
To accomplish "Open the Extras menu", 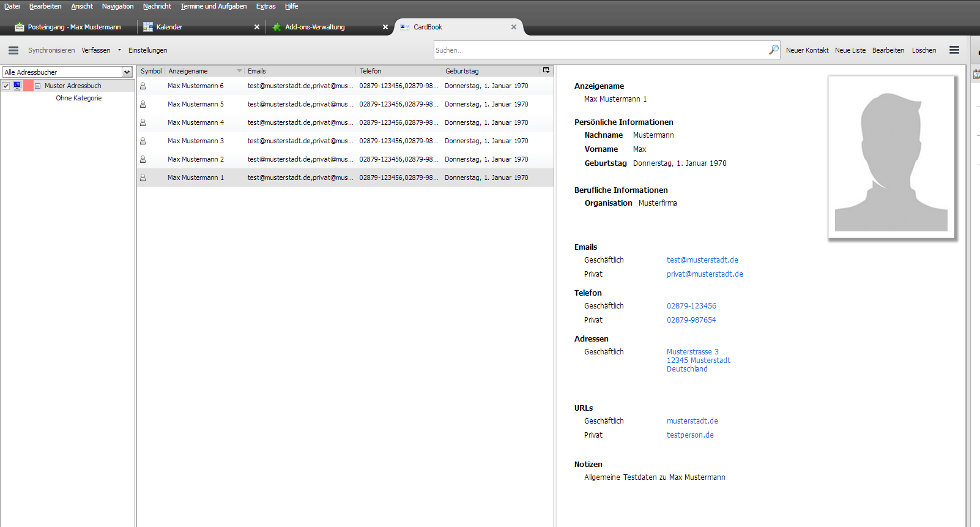I will coord(266,6).
